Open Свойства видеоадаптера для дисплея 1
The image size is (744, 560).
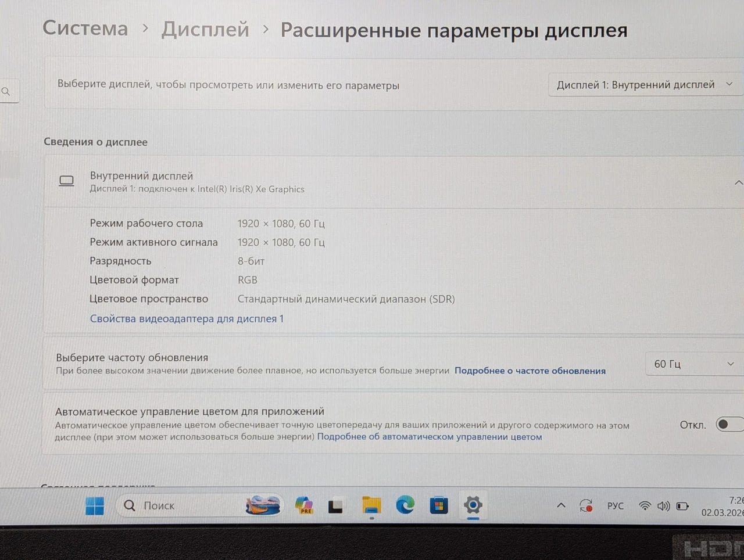(x=187, y=318)
